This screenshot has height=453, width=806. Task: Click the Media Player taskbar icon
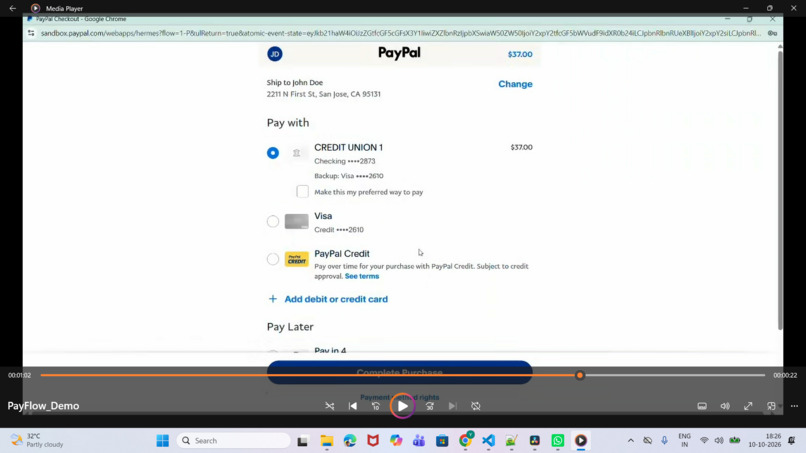pyautogui.click(x=581, y=441)
